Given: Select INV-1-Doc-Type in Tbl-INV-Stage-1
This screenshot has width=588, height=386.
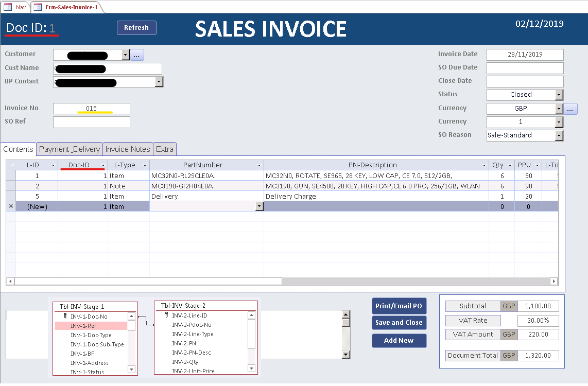Looking at the screenshot, I should pos(91,335).
